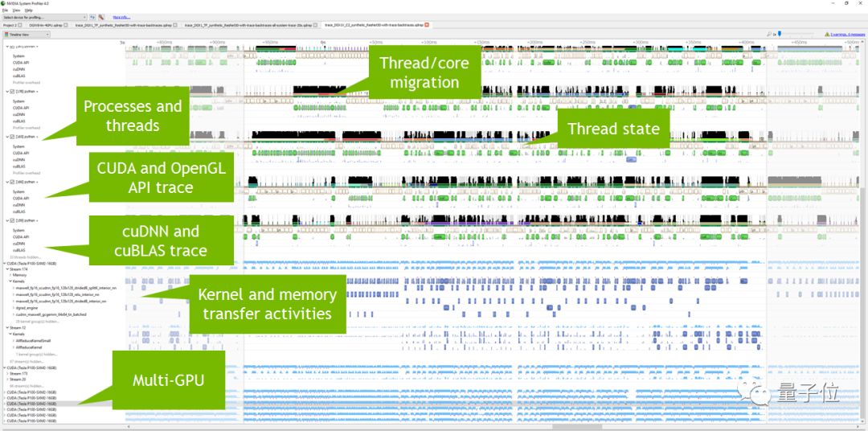
Task: Select the strided8_splitK_interior_nn kernel row
Action: click(65, 288)
